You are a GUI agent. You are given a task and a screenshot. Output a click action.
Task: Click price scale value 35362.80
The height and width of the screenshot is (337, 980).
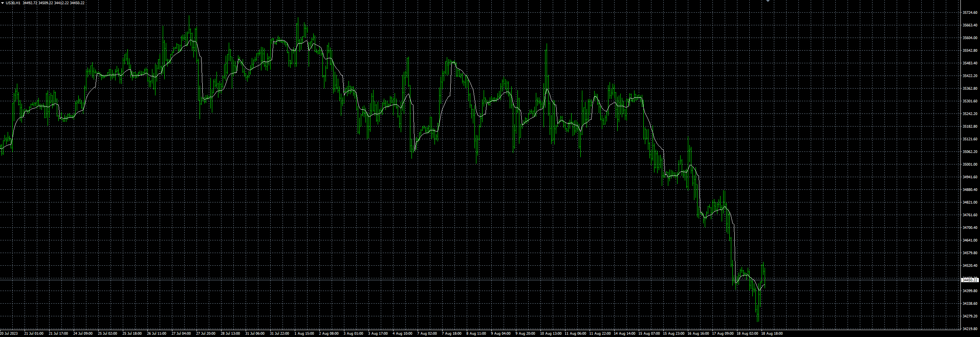(x=970, y=89)
